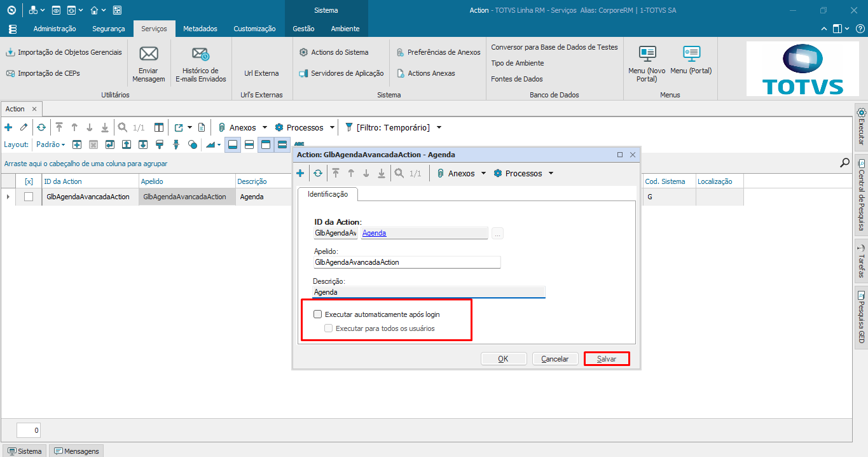868x457 pixels.
Task: Open the Padrão layout dropdown
Action: [x=50, y=144]
